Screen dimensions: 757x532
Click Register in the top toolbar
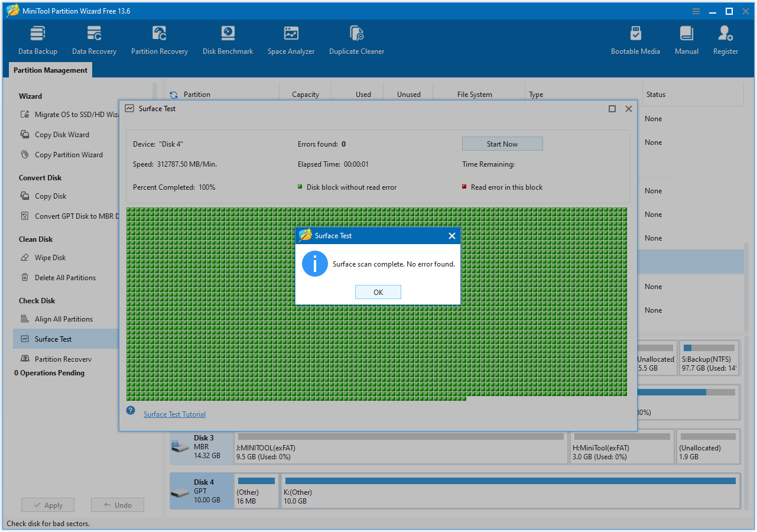(x=726, y=39)
